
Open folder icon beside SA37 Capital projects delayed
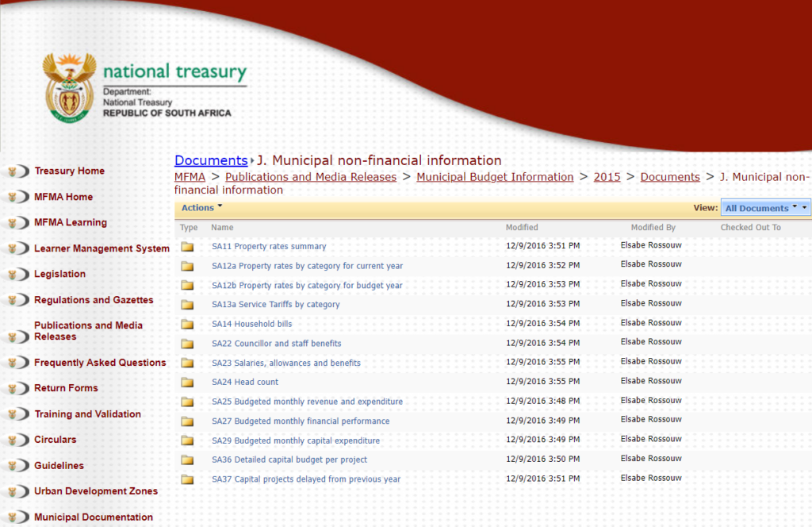[x=187, y=479]
